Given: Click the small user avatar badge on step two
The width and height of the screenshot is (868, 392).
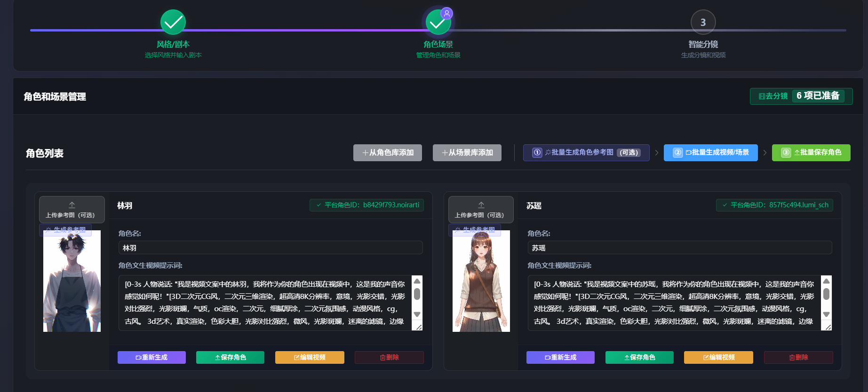Looking at the screenshot, I should pyautogui.click(x=447, y=13).
